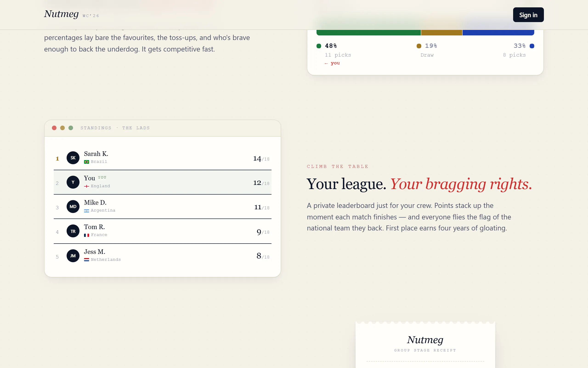Select the name Sarah K.
The height and width of the screenshot is (368, 588).
coord(96,154)
